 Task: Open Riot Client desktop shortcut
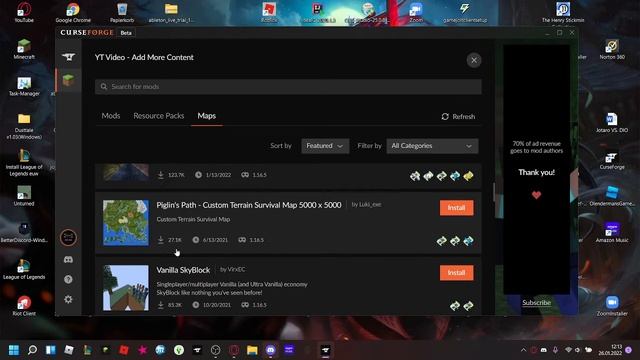24,306
